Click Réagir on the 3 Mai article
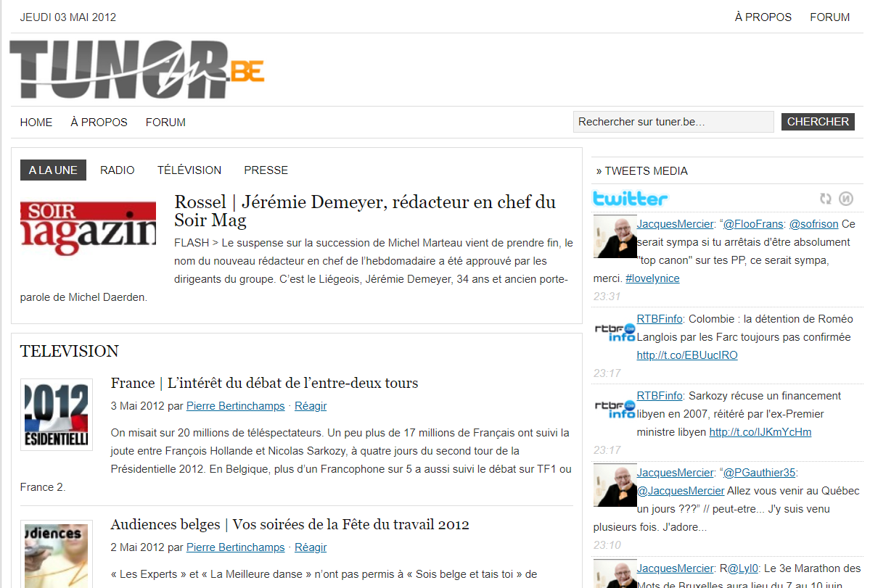The width and height of the screenshot is (870, 588). (x=311, y=406)
